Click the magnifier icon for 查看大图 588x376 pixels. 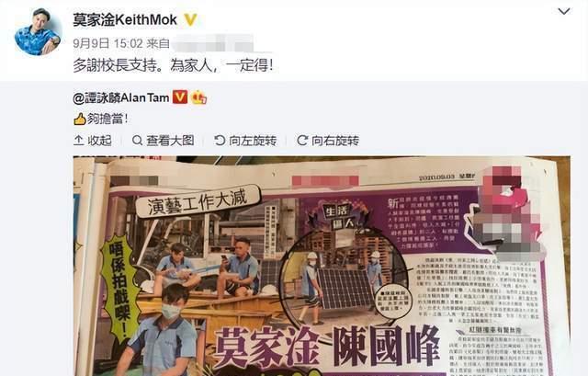click(137, 141)
